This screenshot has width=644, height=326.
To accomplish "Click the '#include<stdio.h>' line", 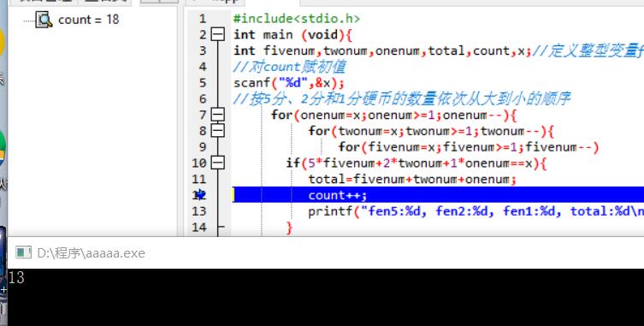I will (297, 19).
